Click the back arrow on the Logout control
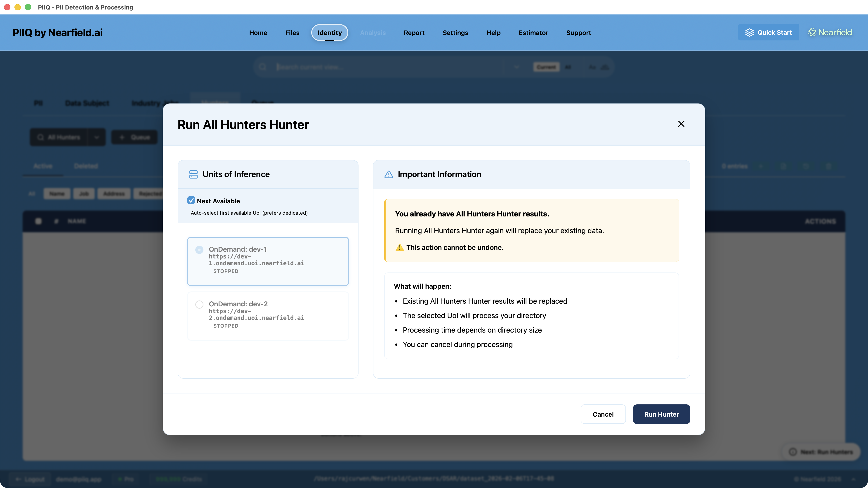The height and width of the screenshot is (488, 868). [x=18, y=479]
